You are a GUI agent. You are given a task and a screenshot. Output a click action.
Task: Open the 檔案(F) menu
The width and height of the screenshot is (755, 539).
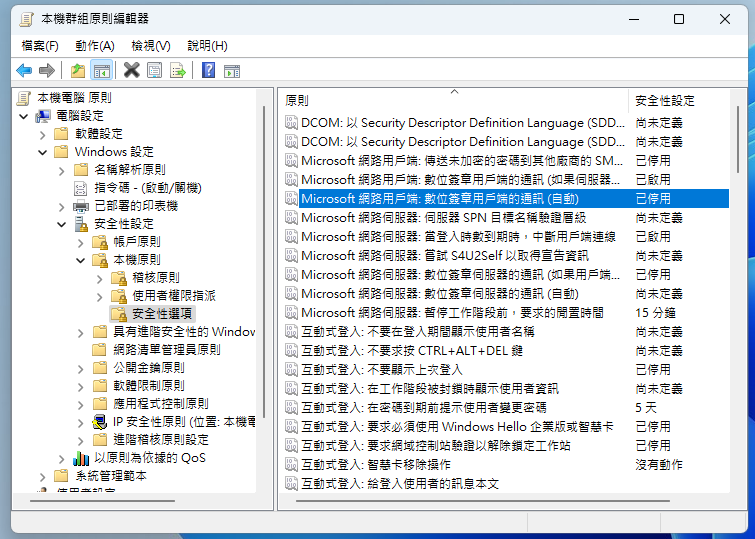(x=40, y=46)
